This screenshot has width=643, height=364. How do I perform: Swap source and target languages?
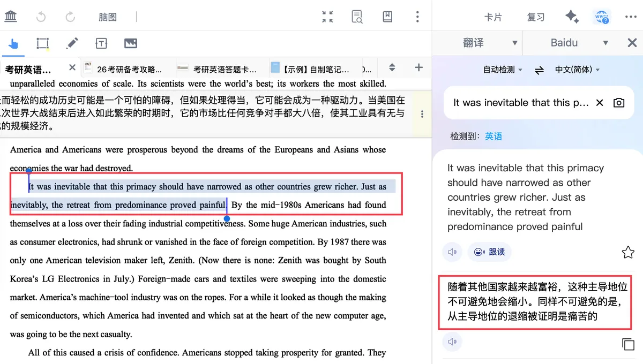[x=539, y=70]
